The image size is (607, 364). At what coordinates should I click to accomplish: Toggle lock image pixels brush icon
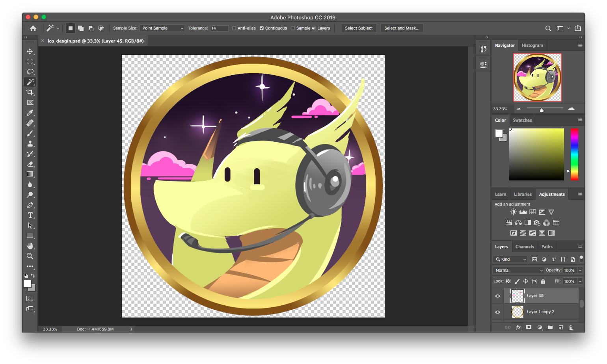click(517, 281)
